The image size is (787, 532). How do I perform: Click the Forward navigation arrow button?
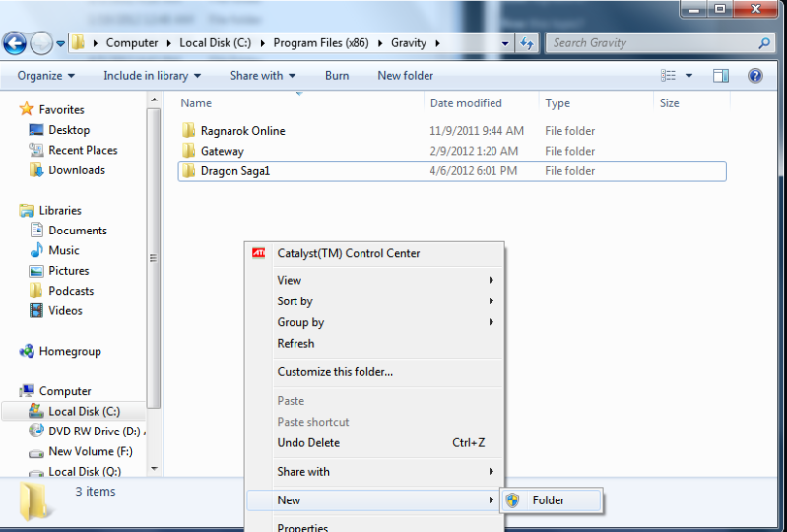point(41,43)
